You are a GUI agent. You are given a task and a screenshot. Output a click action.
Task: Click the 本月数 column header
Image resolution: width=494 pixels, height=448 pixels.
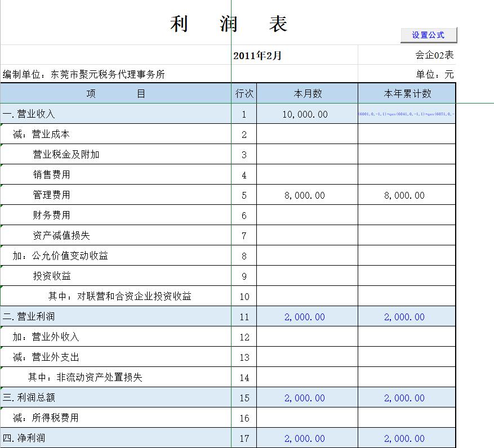[x=306, y=93]
